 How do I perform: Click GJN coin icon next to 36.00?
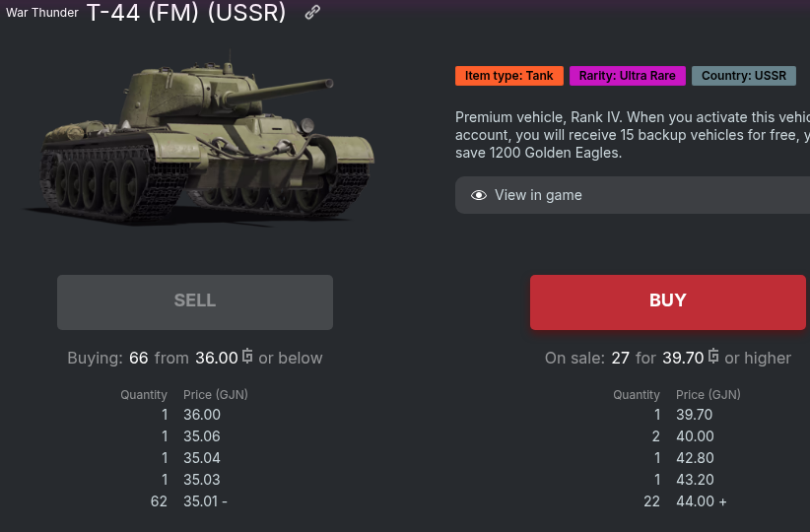tap(247, 357)
